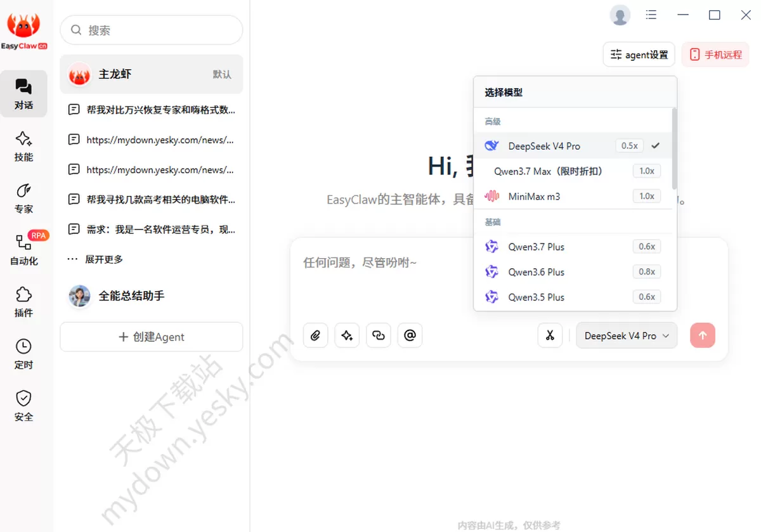Click the Qwen3.5 Plus model icon
The height and width of the screenshot is (532, 761).
point(491,297)
